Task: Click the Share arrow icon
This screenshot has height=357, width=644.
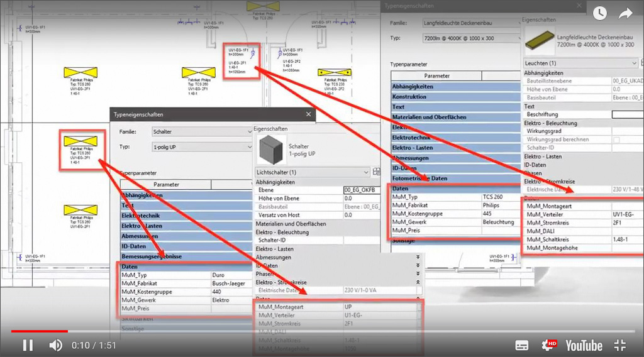Action: coord(625,13)
